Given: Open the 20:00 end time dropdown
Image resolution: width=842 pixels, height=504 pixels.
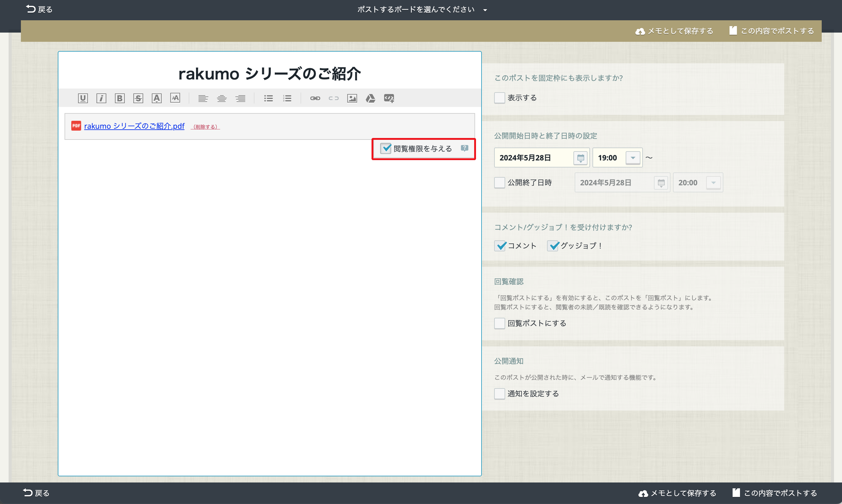Looking at the screenshot, I should tap(713, 183).
